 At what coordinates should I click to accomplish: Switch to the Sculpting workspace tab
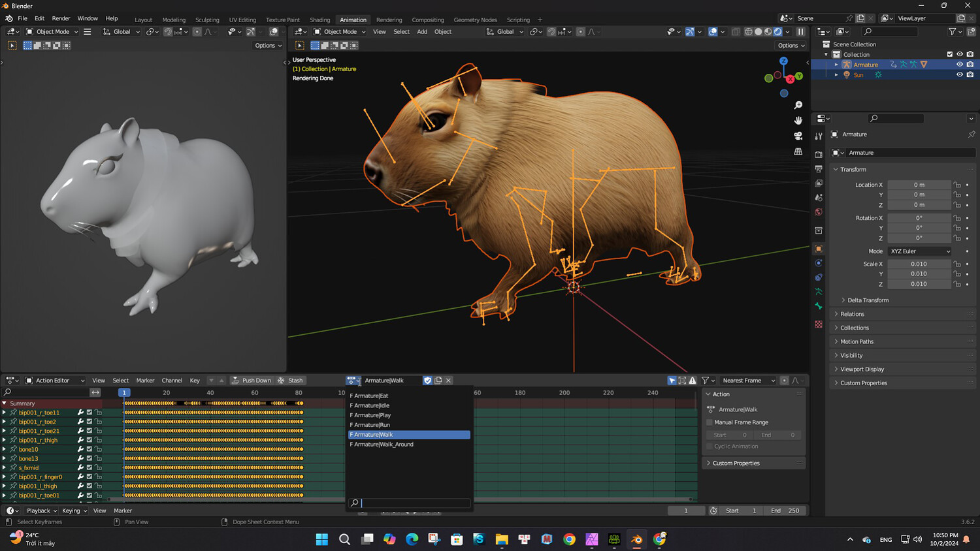pyautogui.click(x=207, y=20)
